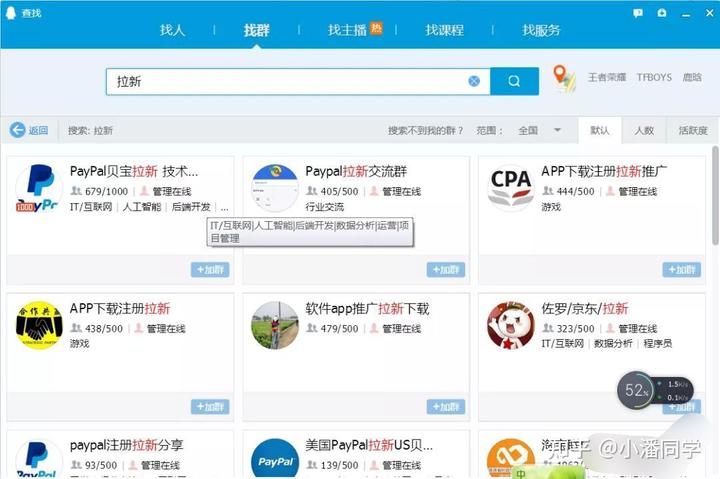Open the 找主播 tab
The height and width of the screenshot is (479, 720).
point(347,30)
